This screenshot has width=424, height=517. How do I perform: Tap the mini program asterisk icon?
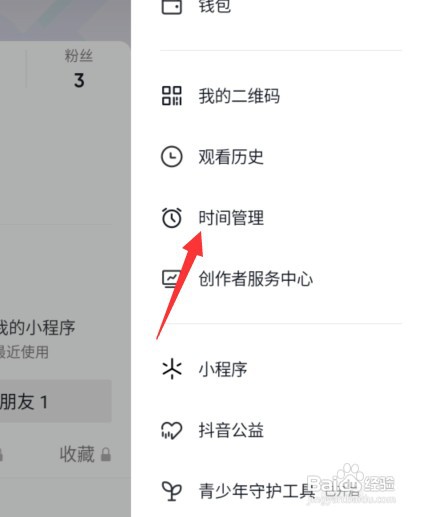coord(172,369)
